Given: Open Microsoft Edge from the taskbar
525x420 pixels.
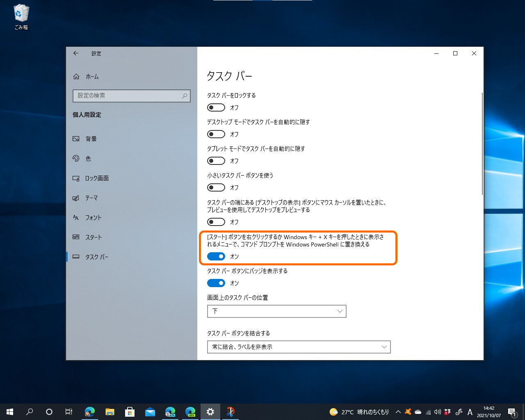Looking at the screenshot, I should coord(89,411).
